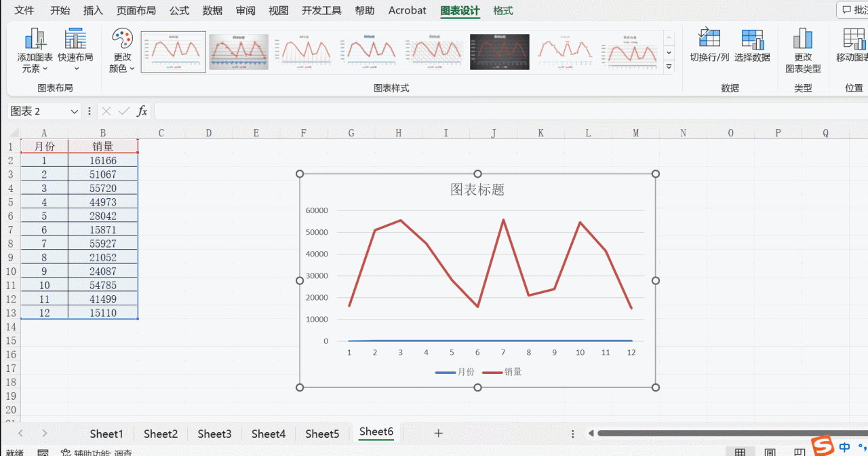Switch to the 公式 (Formulas) tab

coord(180,11)
